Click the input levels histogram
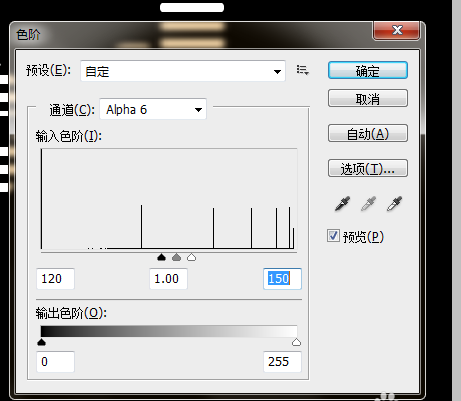Screen dimensions: 461x401 (169, 199)
